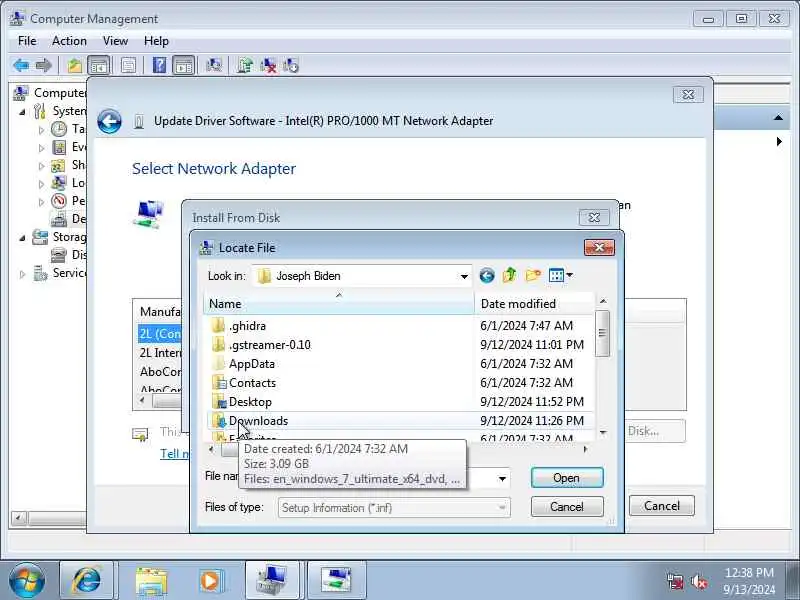
Task: Open the File name dropdown arrow
Action: point(502,479)
